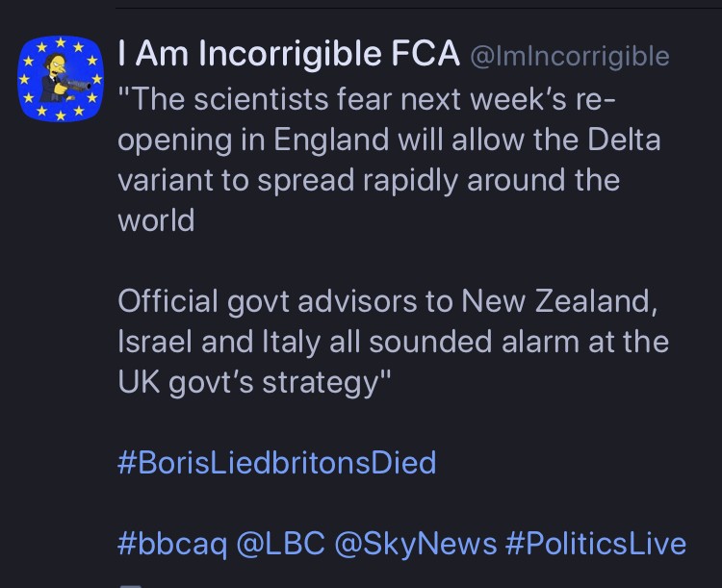The image size is (722, 588).
Task: Open the #BorisLiedbritonsDied hashtag
Action: pyautogui.click(x=277, y=462)
